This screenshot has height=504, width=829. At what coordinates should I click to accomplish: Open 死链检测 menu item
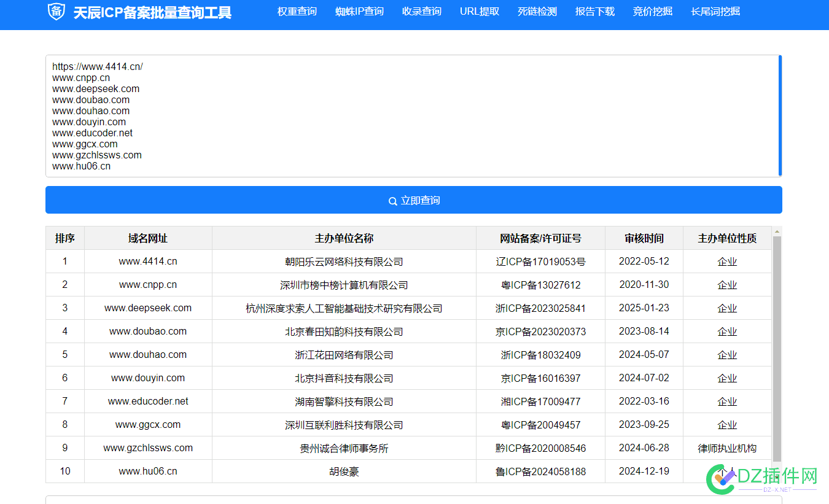click(537, 12)
